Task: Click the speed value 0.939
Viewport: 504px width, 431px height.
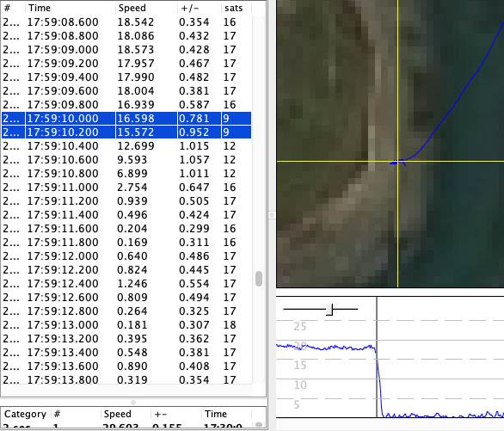Action: [x=132, y=201]
